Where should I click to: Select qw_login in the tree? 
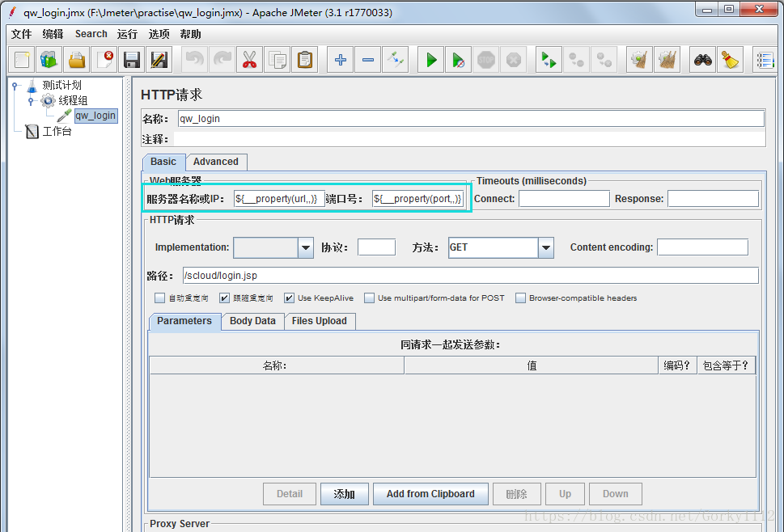(x=95, y=116)
